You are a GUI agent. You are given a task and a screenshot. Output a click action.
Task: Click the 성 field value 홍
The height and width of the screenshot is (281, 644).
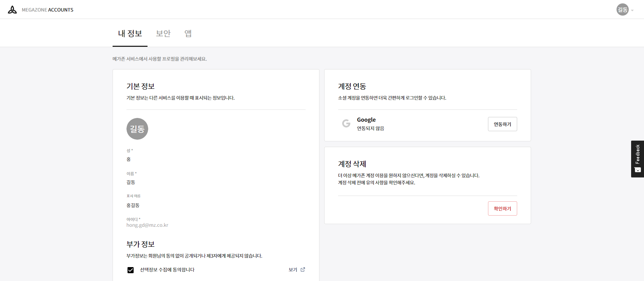(129, 159)
